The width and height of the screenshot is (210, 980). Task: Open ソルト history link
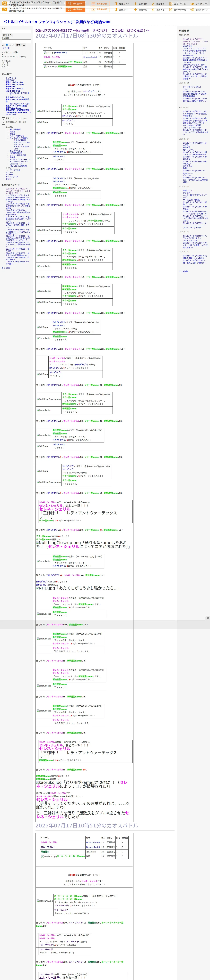coord(186,89)
